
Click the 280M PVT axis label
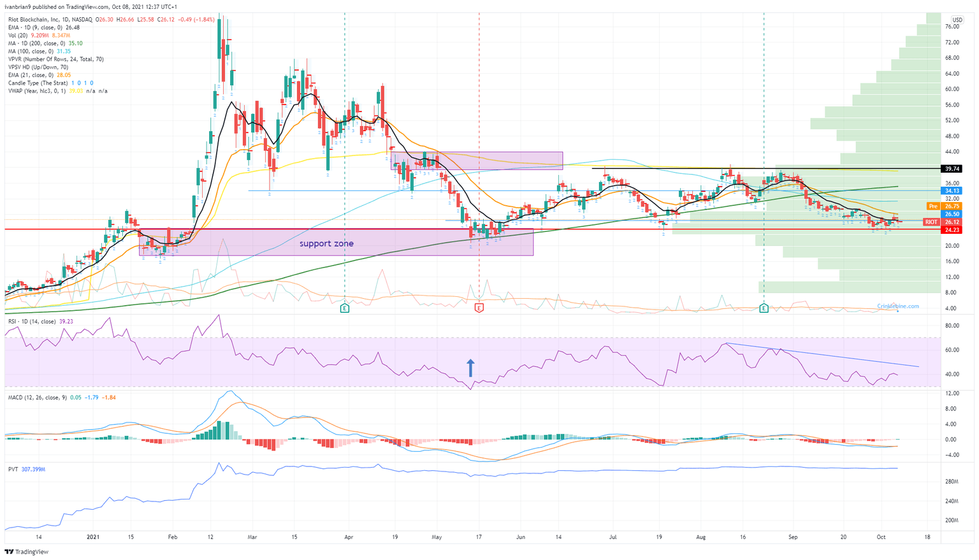952,482
